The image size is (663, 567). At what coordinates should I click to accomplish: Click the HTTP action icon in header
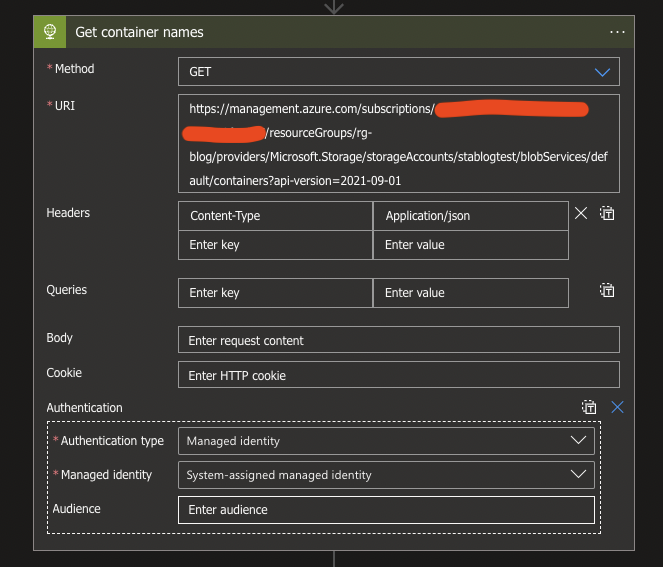coord(48,32)
